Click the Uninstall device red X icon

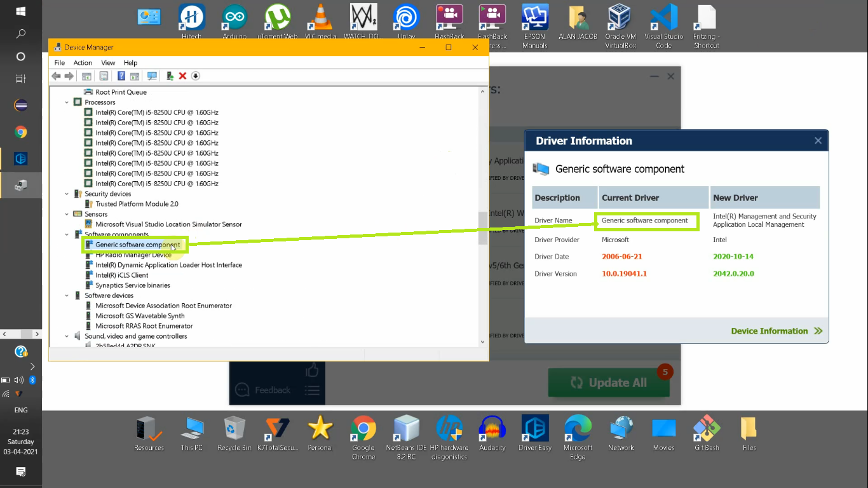tap(182, 76)
